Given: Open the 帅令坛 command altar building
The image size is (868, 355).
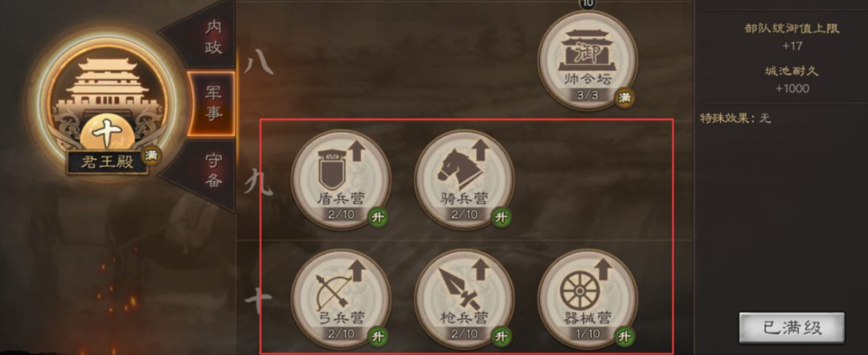Looking at the screenshot, I should pos(588,59).
